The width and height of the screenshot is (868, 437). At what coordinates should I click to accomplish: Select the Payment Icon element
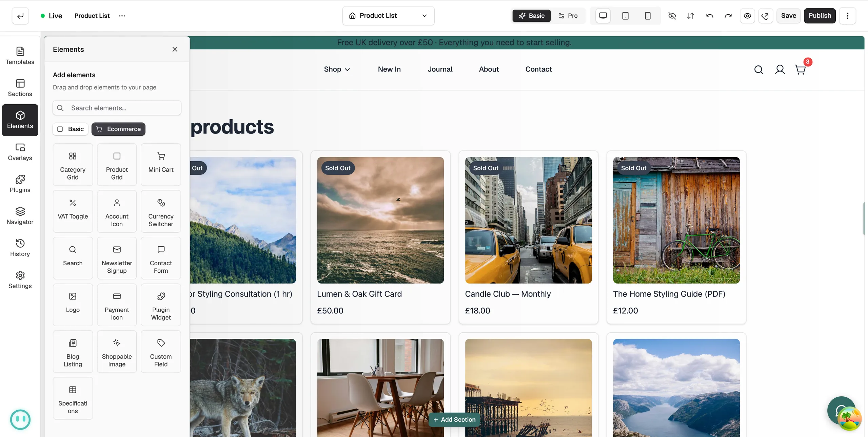pyautogui.click(x=117, y=305)
